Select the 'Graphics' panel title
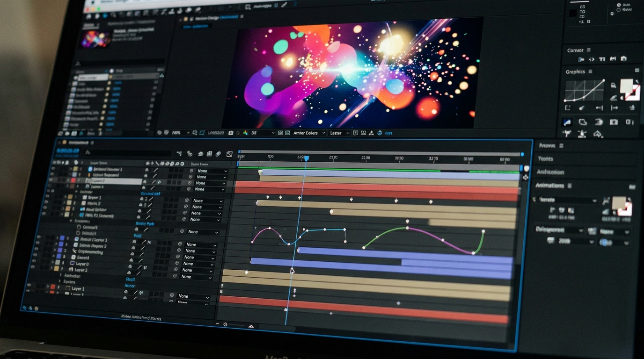644x359 pixels. click(575, 72)
